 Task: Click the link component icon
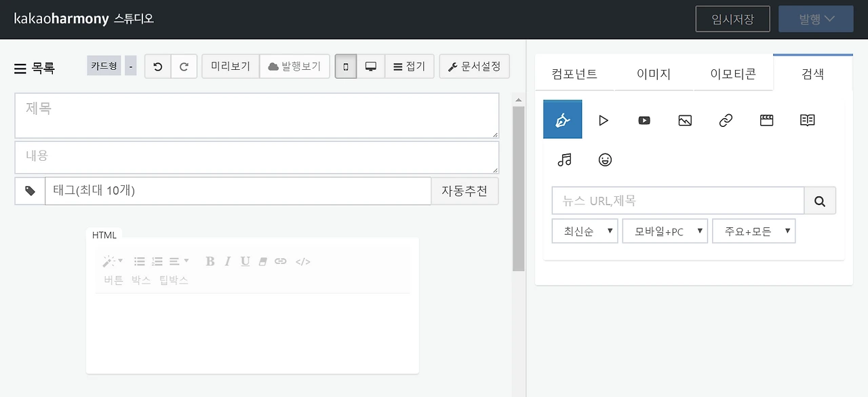(725, 120)
